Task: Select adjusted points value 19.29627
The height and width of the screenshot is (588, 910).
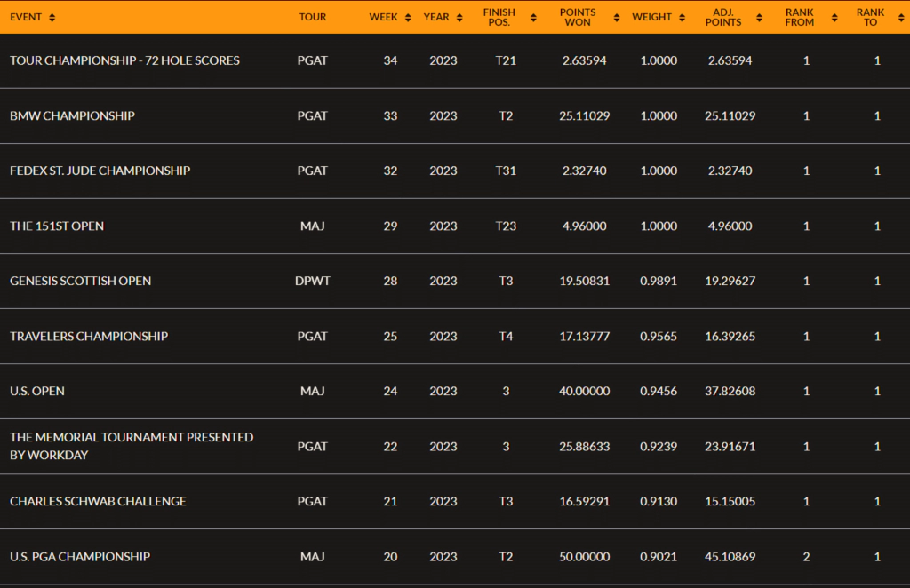Action: [730, 281]
